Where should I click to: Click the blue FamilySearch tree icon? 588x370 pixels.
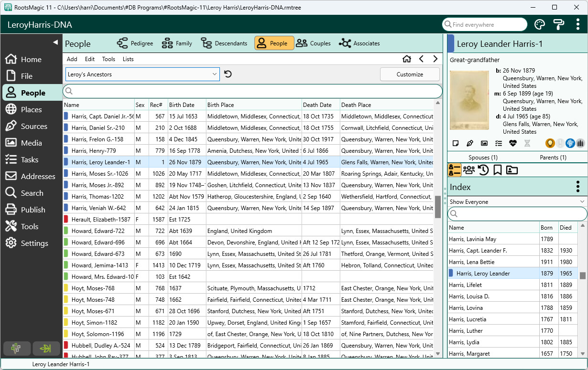pyautogui.click(x=570, y=143)
